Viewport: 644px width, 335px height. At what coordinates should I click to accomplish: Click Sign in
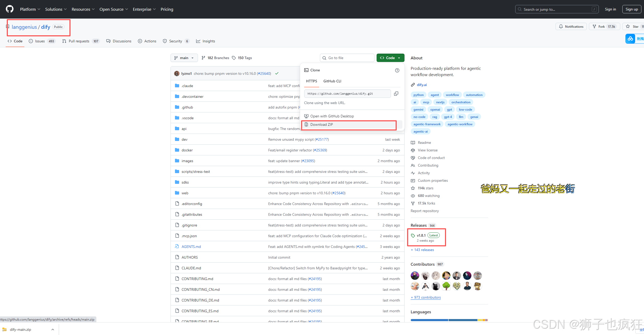click(x=610, y=9)
